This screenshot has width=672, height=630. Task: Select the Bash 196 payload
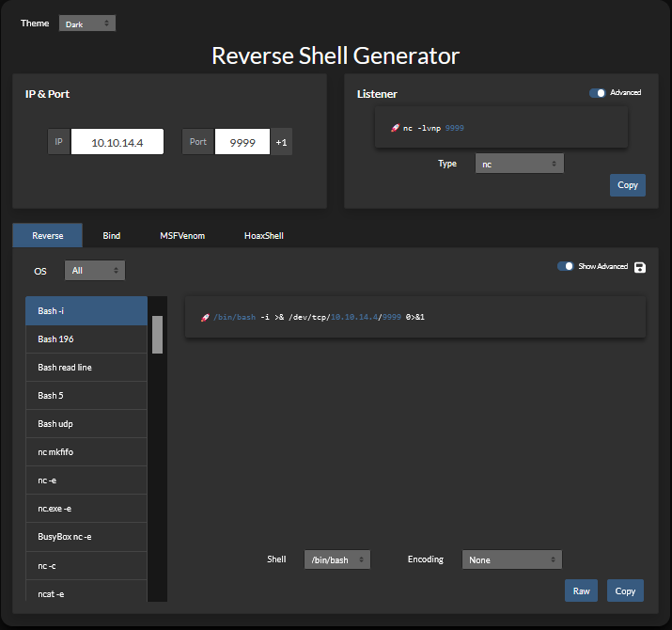tap(86, 339)
